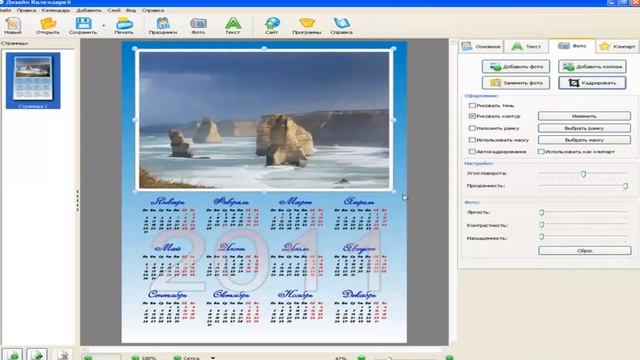Toggle the Автокадрирование checkbox

472,151
